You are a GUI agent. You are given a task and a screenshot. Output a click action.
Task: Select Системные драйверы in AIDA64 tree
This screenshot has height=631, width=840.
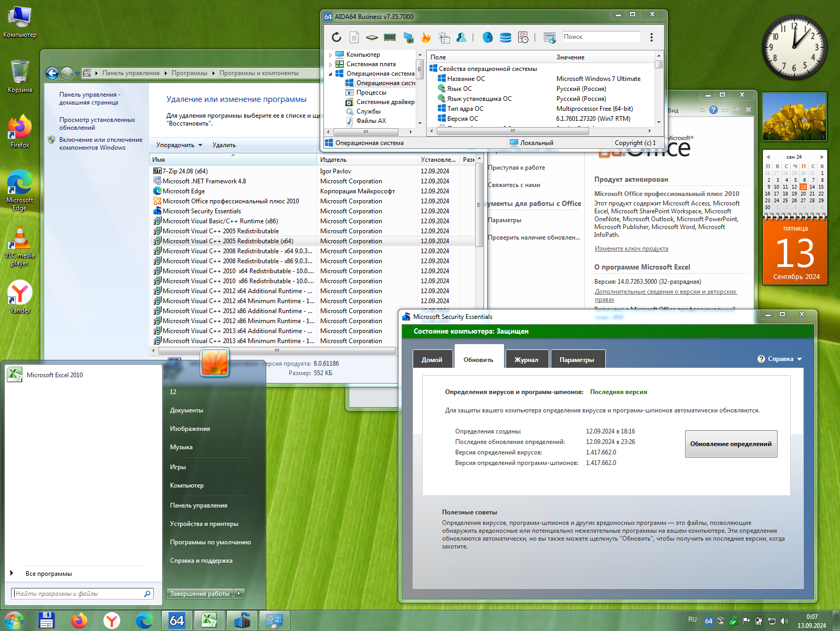(x=385, y=102)
